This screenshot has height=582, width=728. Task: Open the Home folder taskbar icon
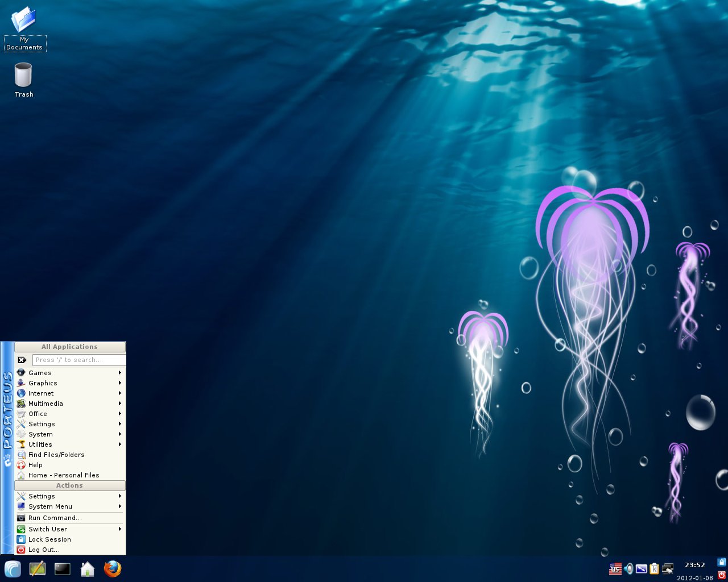pos(88,569)
